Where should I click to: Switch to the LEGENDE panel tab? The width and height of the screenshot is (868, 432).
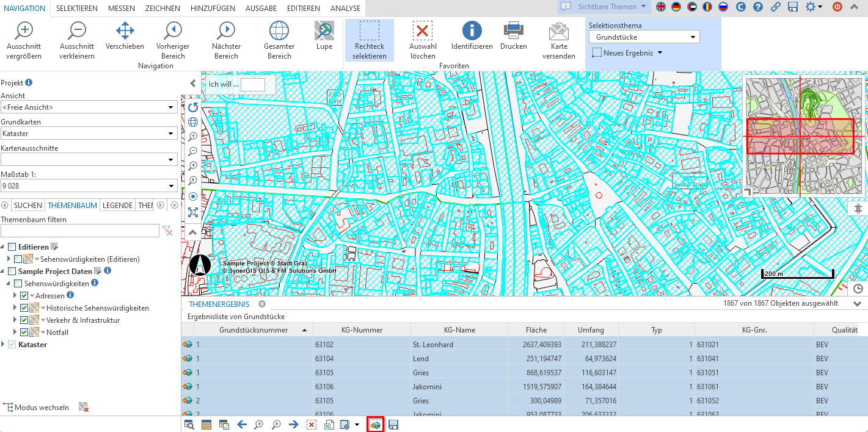117,206
